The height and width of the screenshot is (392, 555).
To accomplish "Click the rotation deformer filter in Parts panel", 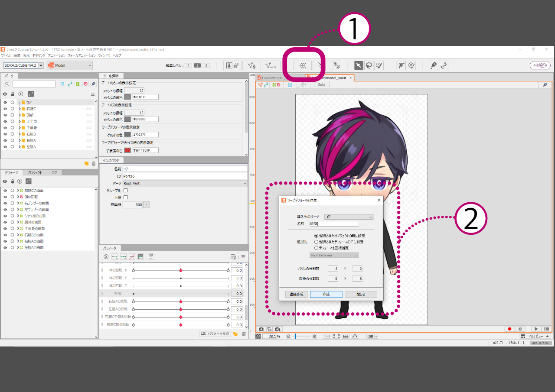I will tap(85, 84).
